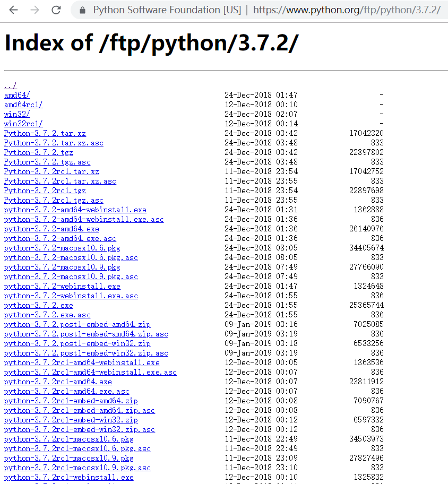Open the amd64rc1/ folder link

(23, 105)
